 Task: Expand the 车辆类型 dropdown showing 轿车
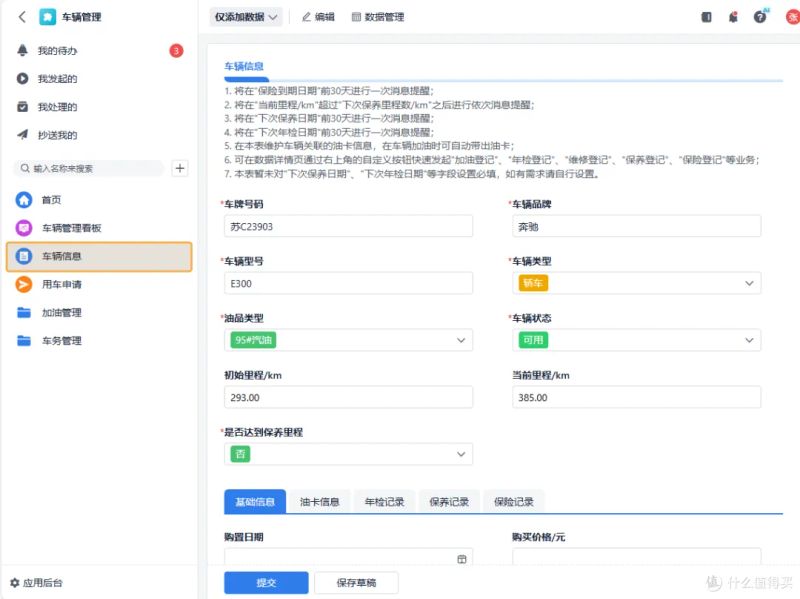tap(636, 283)
